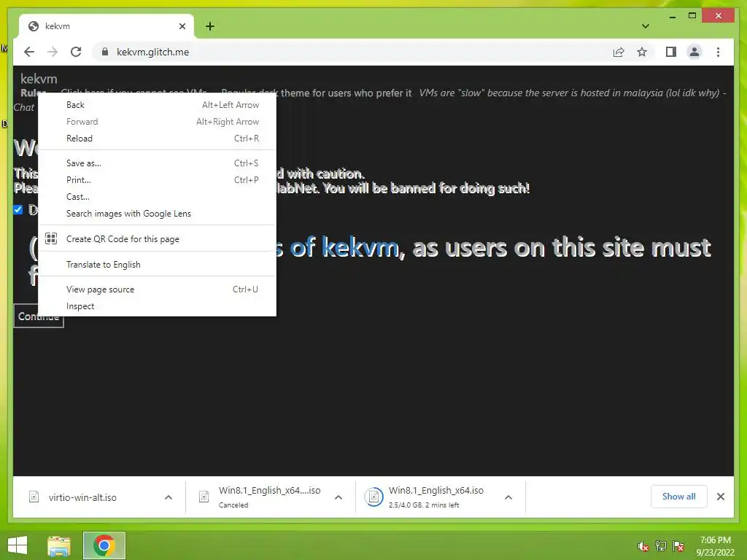Click the QR code icon in context menu
The width and height of the screenshot is (747, 560).
(x=51, y=238)
